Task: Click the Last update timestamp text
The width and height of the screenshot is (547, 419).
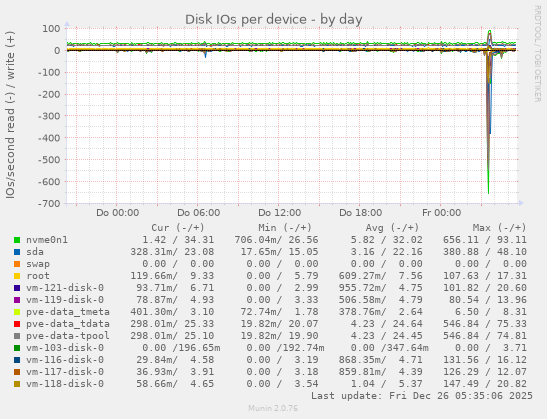Action: click(x=422, y=396)
